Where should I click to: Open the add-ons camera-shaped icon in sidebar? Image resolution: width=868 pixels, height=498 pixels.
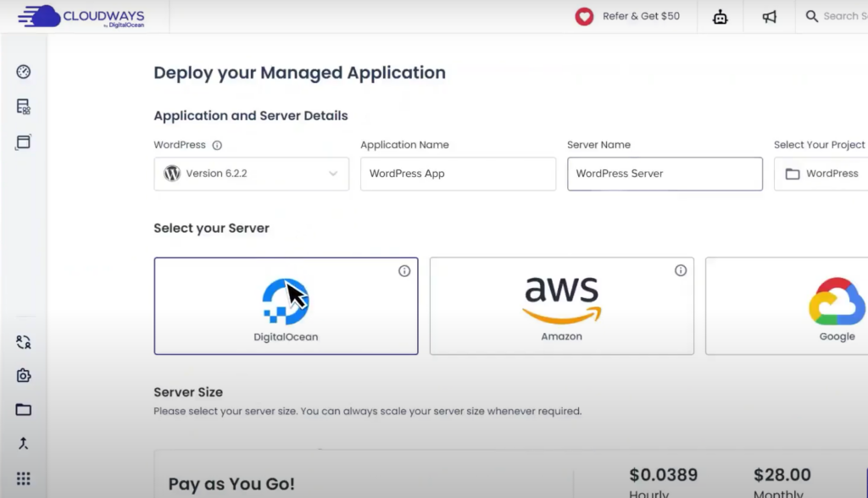23,375
